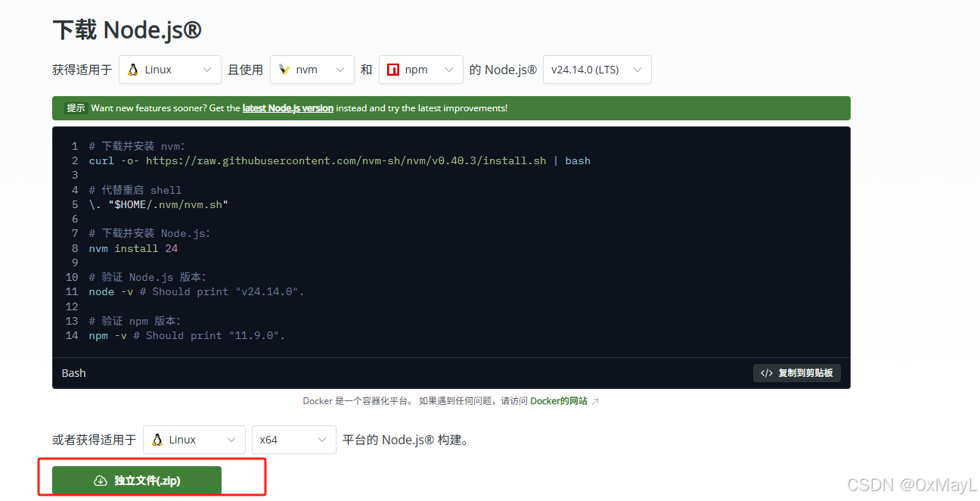
Task: Click the "npm -v" command line
Action: pos(187,335)
